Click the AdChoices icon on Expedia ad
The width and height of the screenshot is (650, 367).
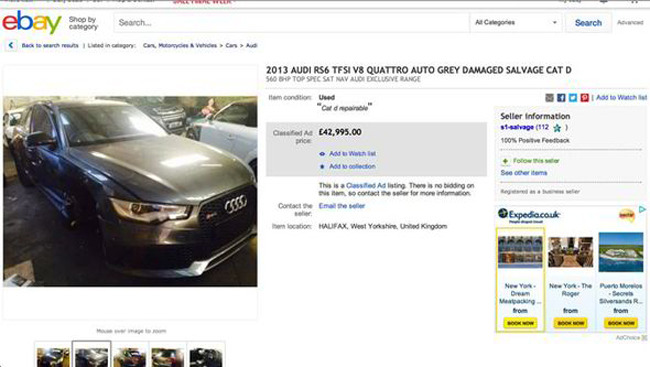point(642,210)
